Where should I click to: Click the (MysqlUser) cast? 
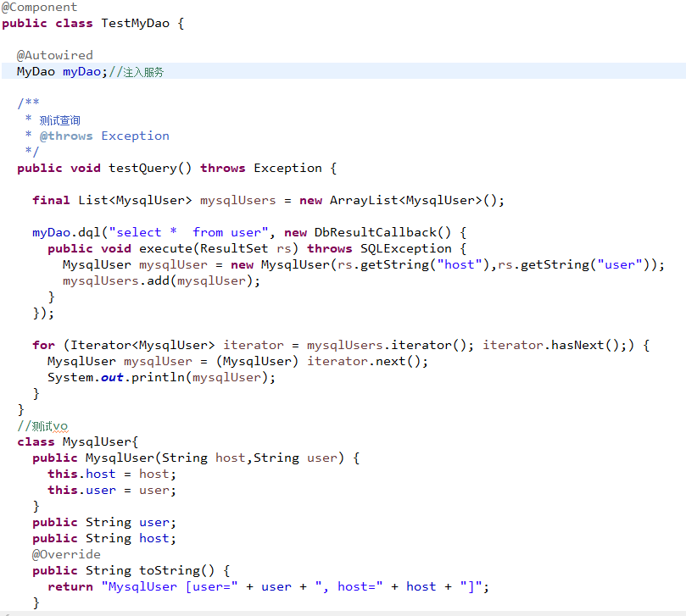click(x=257, y=362)
